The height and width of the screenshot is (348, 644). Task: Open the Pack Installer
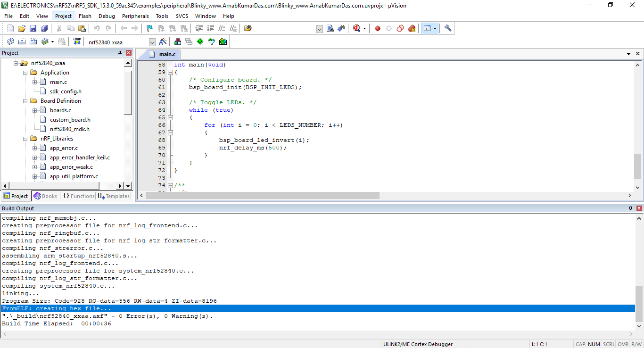tap(223, 41)
